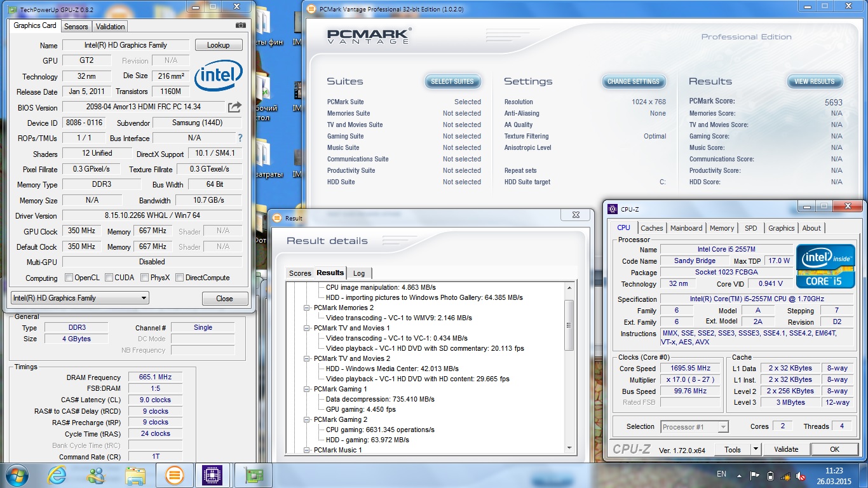Switch to Scores tab in Result details
This screenshot has height=488, width=868.
click(300, 273)
